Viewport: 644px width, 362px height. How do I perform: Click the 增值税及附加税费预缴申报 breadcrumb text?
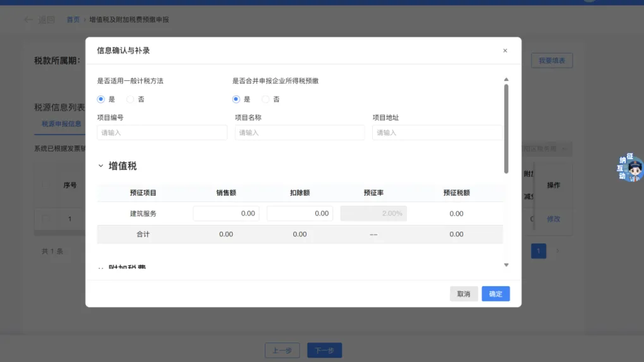point(129,20)
